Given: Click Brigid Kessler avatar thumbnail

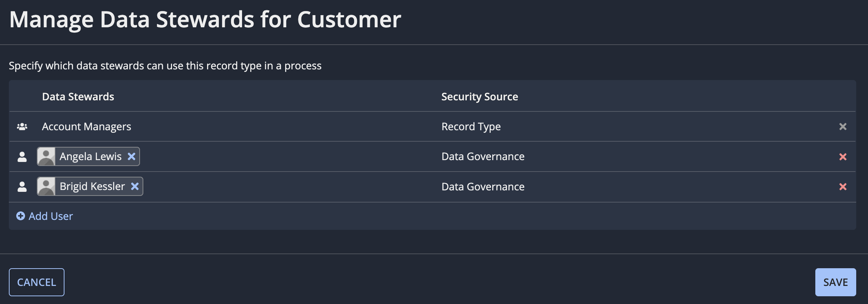Looking at the screenshot, I should tap(46, 186).
